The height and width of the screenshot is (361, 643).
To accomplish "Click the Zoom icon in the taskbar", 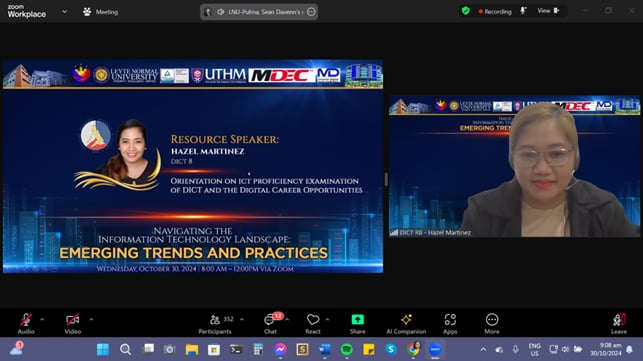I will click(x=435, y=350).
